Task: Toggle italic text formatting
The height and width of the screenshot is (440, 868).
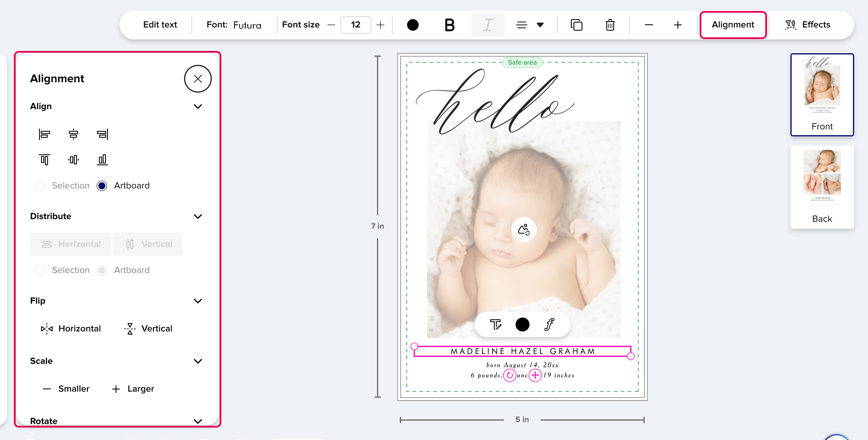Action: (x=488, y=25)
